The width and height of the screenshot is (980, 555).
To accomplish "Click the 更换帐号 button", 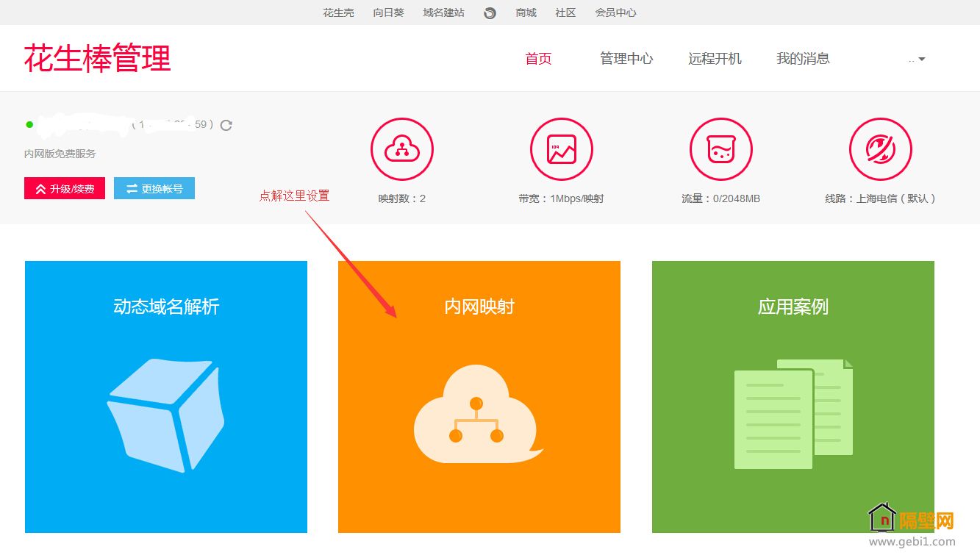I will (x=154, y=188).
